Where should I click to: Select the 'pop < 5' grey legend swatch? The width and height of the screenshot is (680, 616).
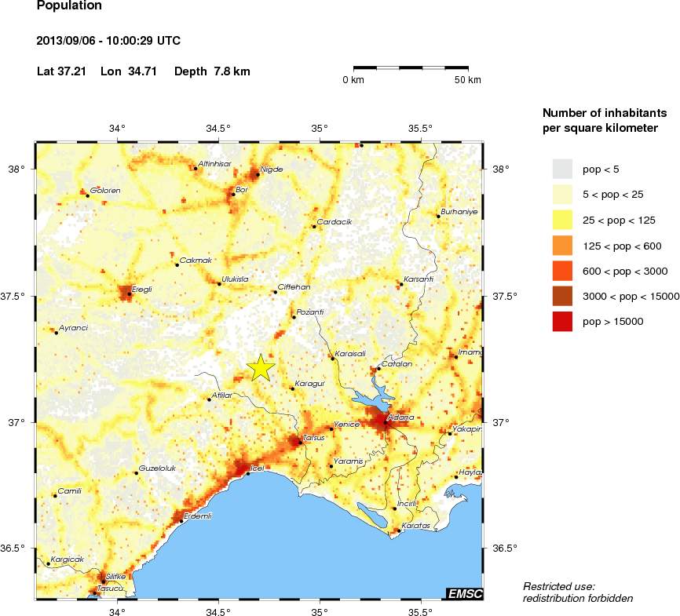[x=562, y=169]
